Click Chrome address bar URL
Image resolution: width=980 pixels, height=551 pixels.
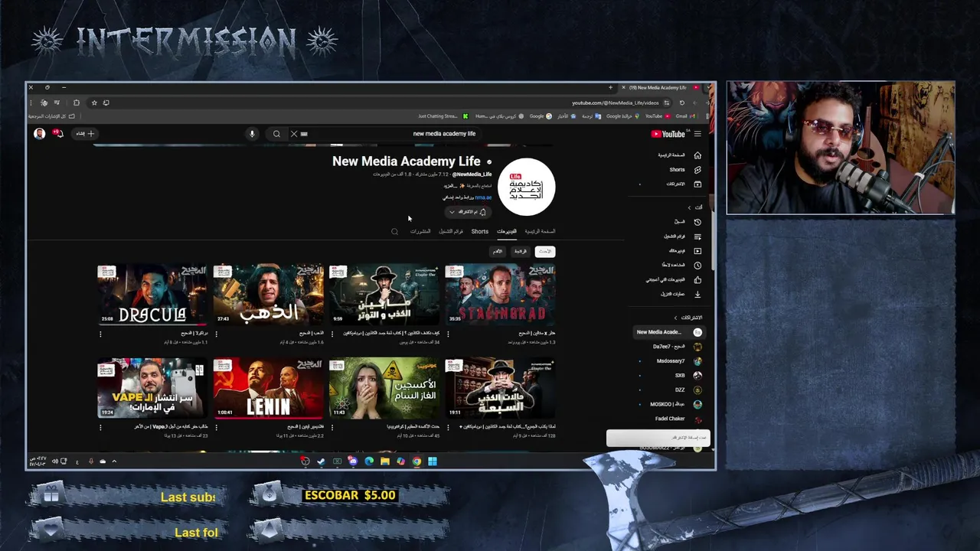615,103
